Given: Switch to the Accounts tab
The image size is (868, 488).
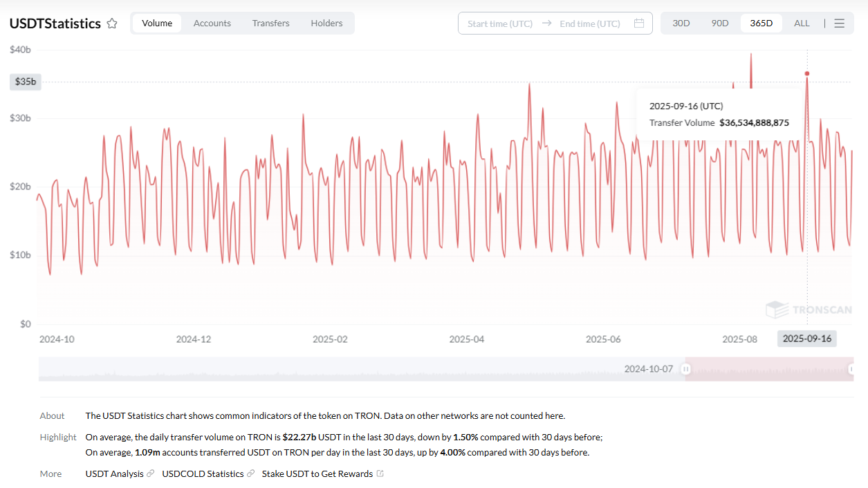Looking at the screenshot, I should click(x=212, y=24).
